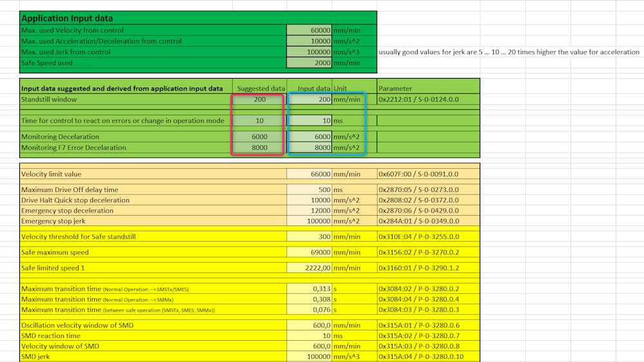The width and height of the screenshot is (644, 362).
Task: Select input value 10 ms for control reaction time
Action: tap(309, 120)
